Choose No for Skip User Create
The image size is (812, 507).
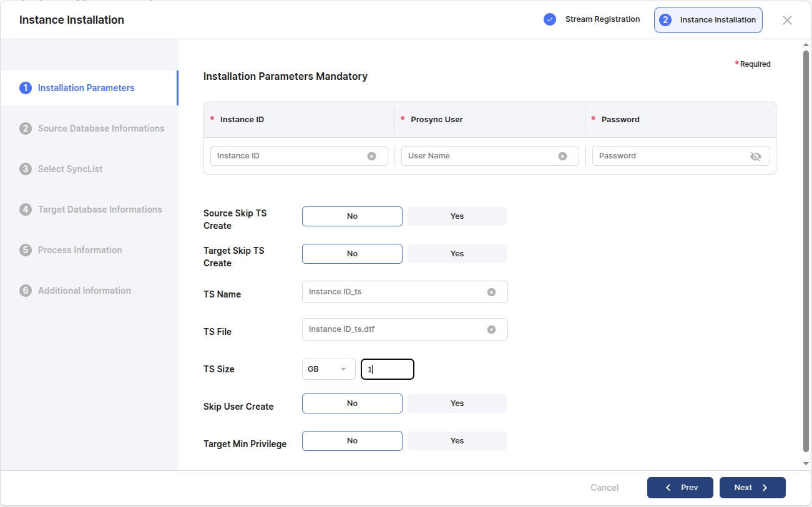tap(352, 403)
